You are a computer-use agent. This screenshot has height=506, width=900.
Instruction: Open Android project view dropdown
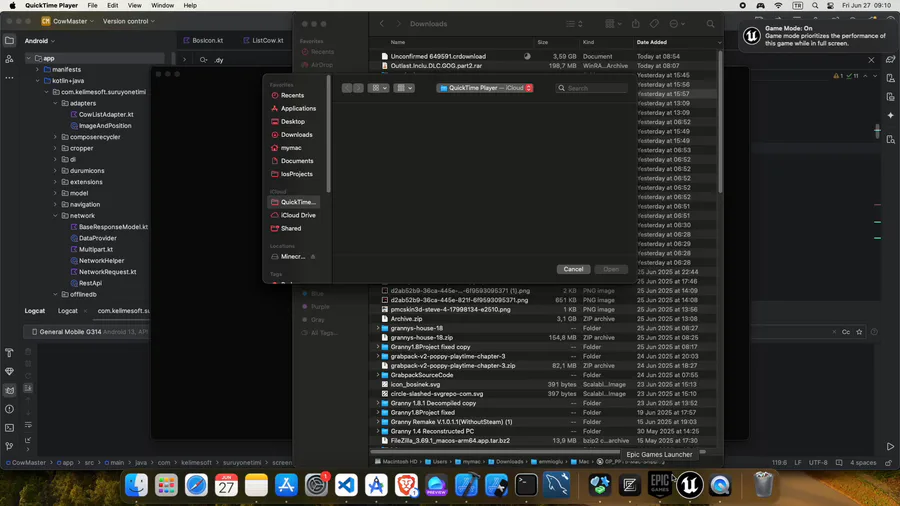click(40, 41)
